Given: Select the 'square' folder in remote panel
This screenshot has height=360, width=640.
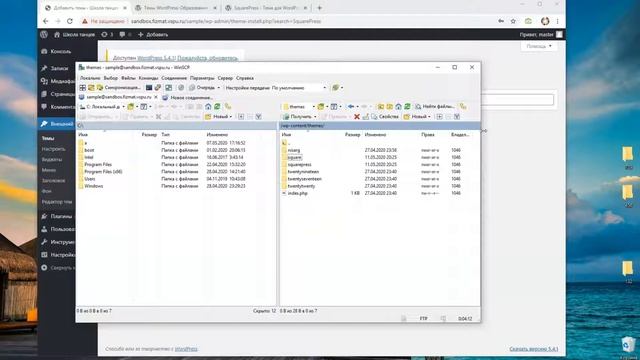Looking at the screenshot, I should [294, 157].
